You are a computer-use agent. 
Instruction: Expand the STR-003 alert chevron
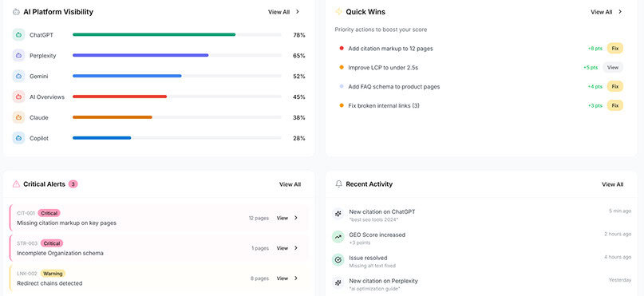click(296, 248)
